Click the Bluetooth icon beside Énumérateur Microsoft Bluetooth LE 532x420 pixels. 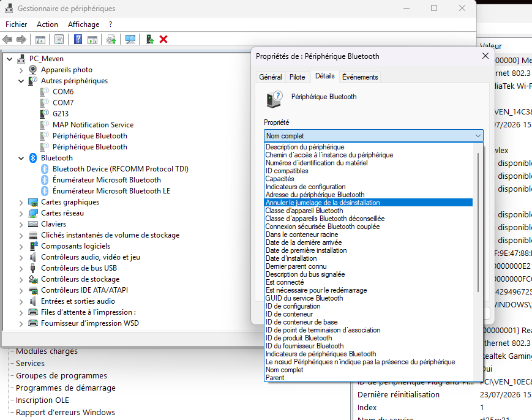tap(45, 191)
